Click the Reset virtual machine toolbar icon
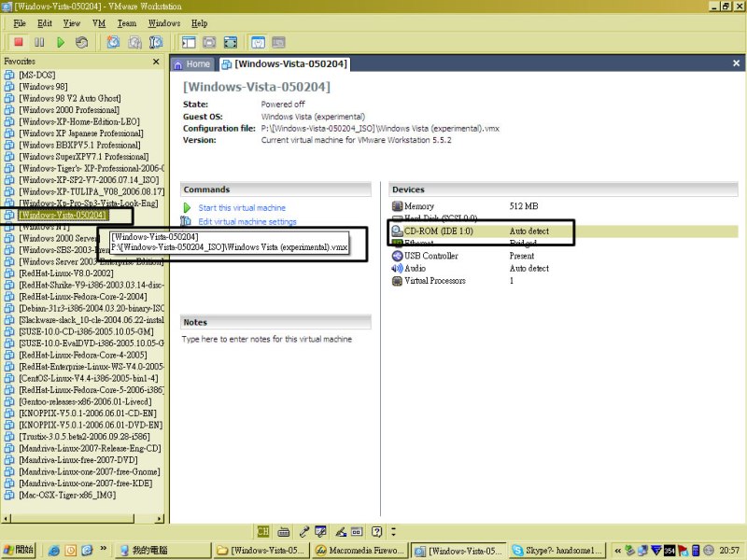Screen dimensions: 747x560 (x=81, y=42)
